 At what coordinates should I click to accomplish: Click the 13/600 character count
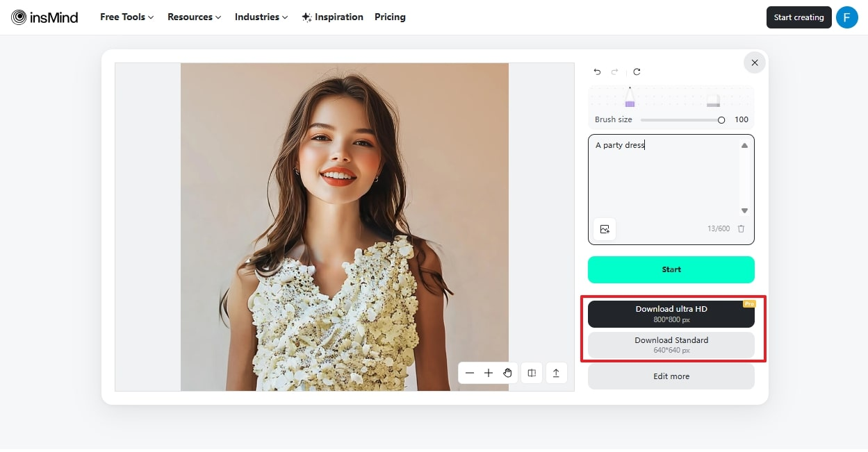[x=719, y=229]
